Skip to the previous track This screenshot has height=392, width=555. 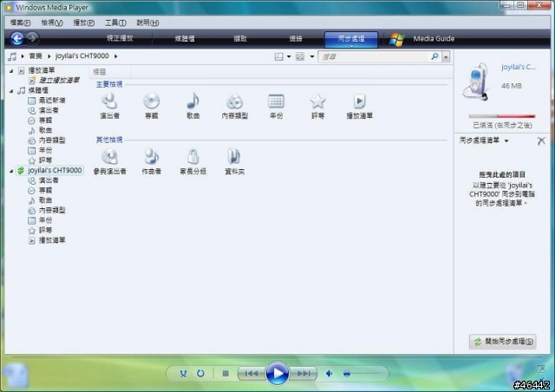pos(251,374)
